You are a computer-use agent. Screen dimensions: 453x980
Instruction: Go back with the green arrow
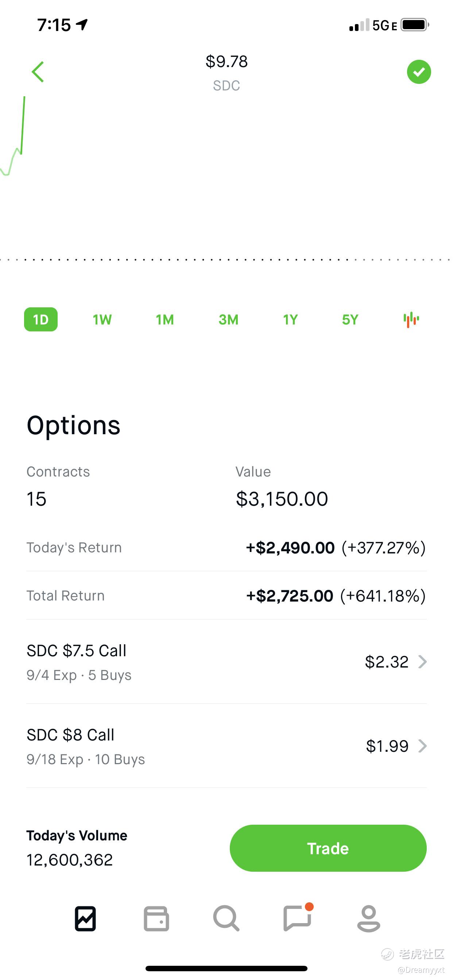point(38,71)
